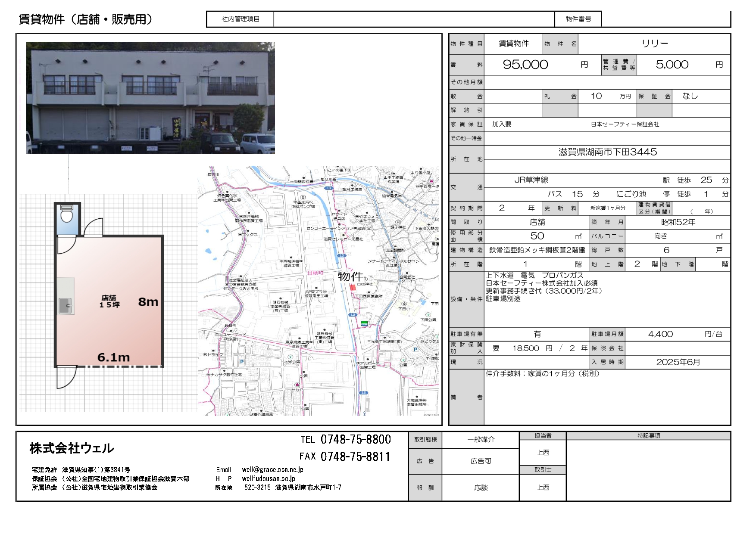Image resolution: width=756 pixels, height=534 pixels.
Task: Click the empty 特記事項 notes area
Action: 648,470
